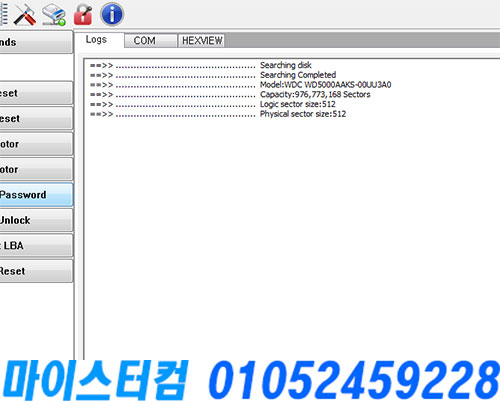Open the HEXVIEW tab
The height and width of the screenshot is (401, 500).
(x=201, y=41)
